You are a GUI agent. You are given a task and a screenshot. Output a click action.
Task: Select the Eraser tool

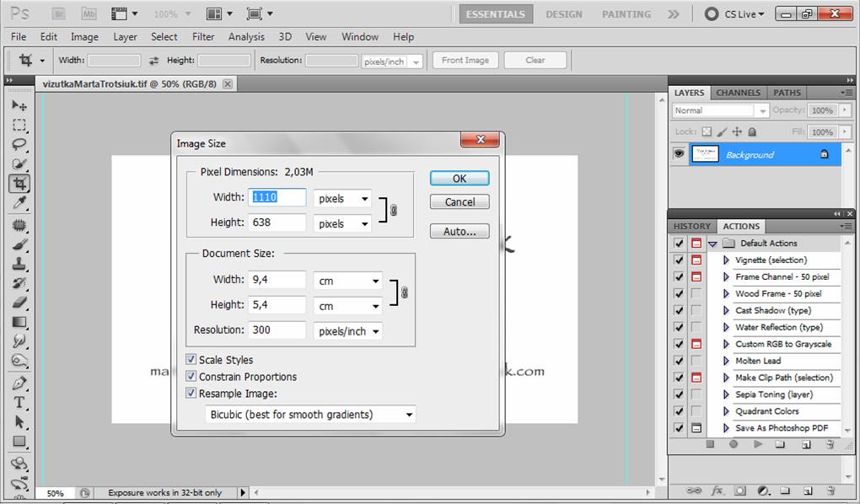point(19,303)
